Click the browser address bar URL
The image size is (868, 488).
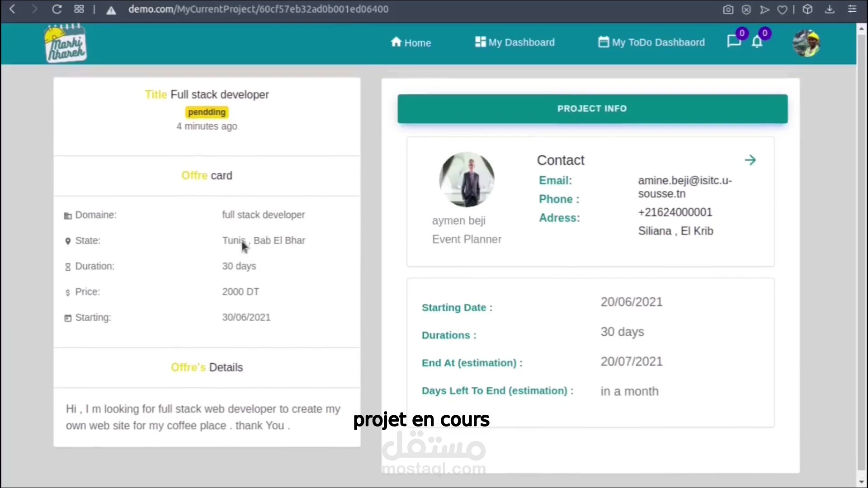pos(258,9)
